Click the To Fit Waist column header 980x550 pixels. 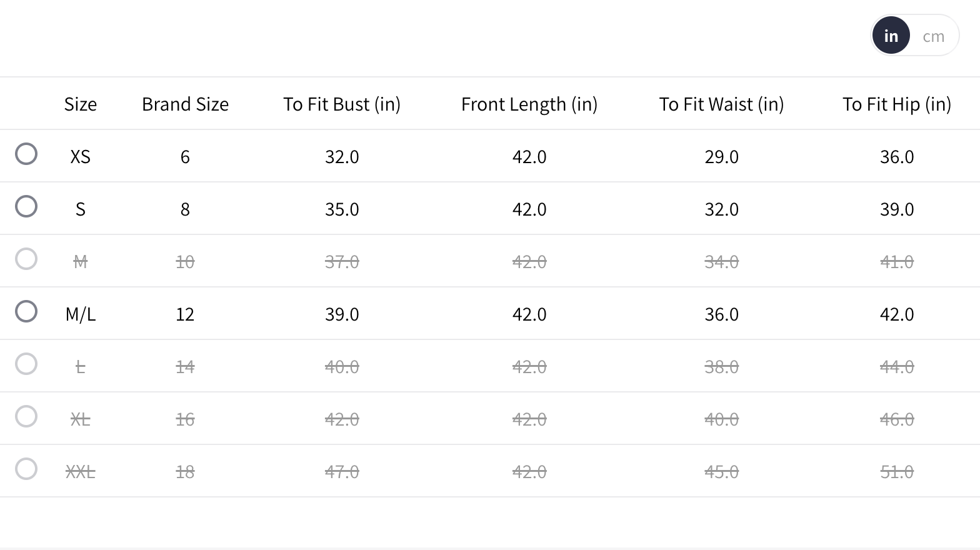click(721, 104)
